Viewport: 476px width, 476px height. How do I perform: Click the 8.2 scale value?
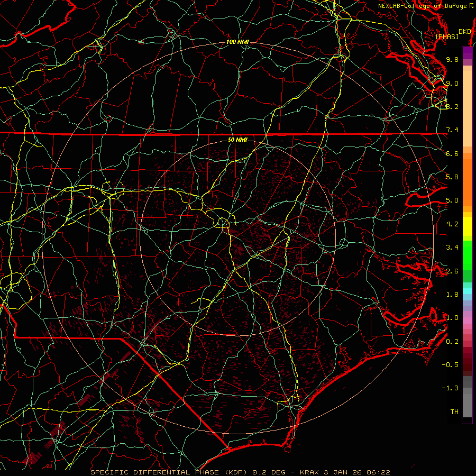(x=452, y=106)
